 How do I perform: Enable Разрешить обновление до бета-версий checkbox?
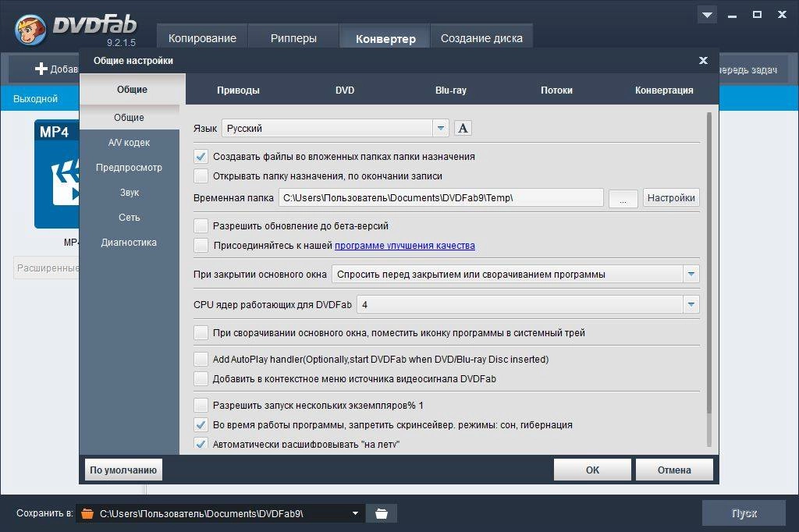coord(201,225)
